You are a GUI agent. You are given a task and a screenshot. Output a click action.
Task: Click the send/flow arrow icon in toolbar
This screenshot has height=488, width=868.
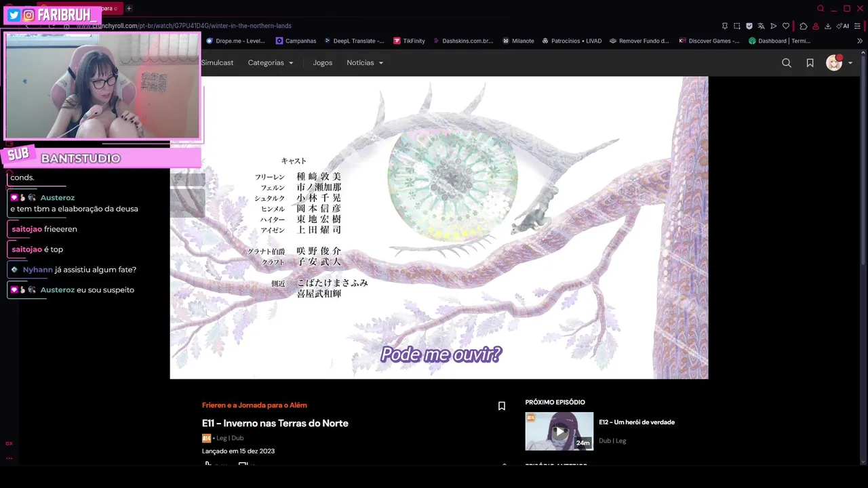[x=774, y=26]
